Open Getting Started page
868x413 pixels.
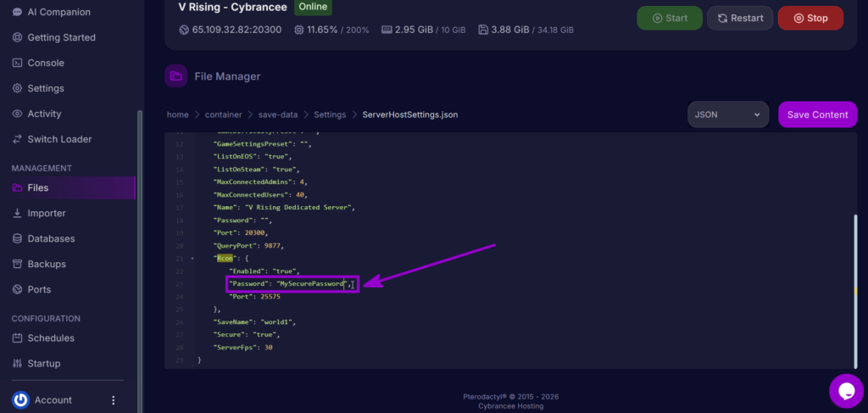[53, 37]
